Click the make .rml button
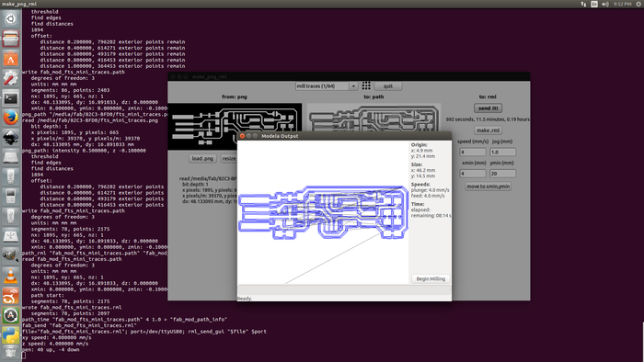Viewport: 644px width, 362px height. tap(488, 130)
